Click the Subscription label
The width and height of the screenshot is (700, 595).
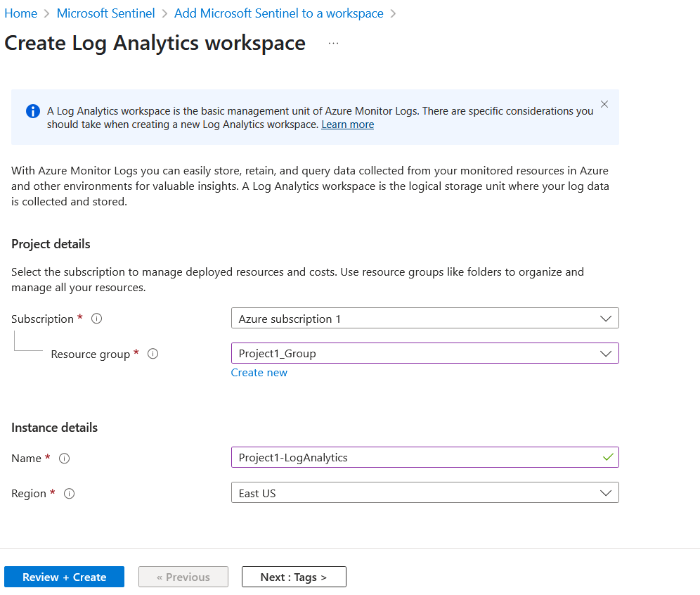pyautogui.click(x=42, y=319)
